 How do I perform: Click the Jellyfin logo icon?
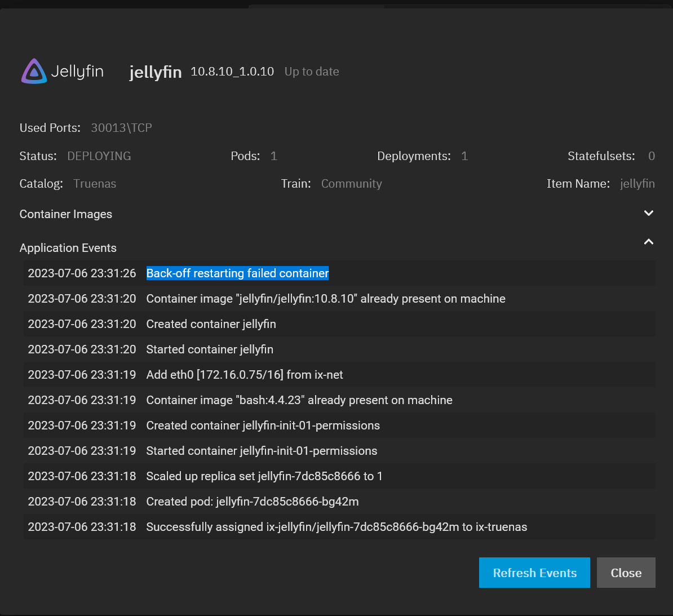[34, 71]
